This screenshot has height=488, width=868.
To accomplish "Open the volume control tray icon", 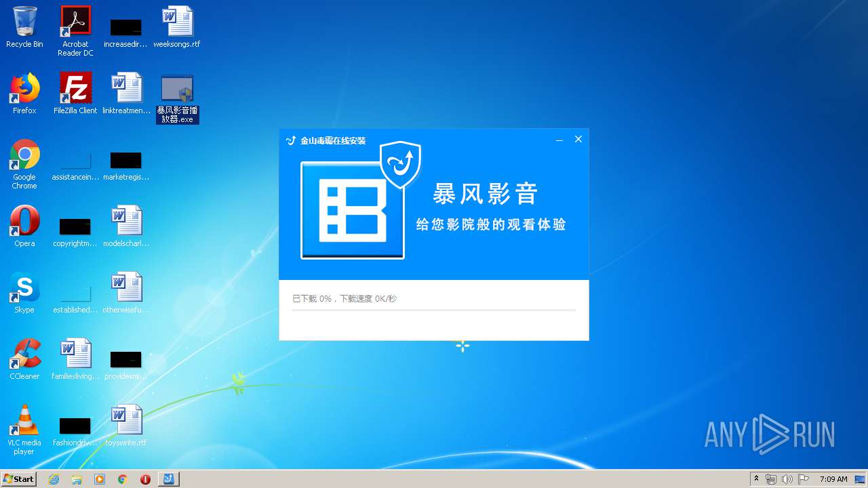I will (x=787, y=479).
